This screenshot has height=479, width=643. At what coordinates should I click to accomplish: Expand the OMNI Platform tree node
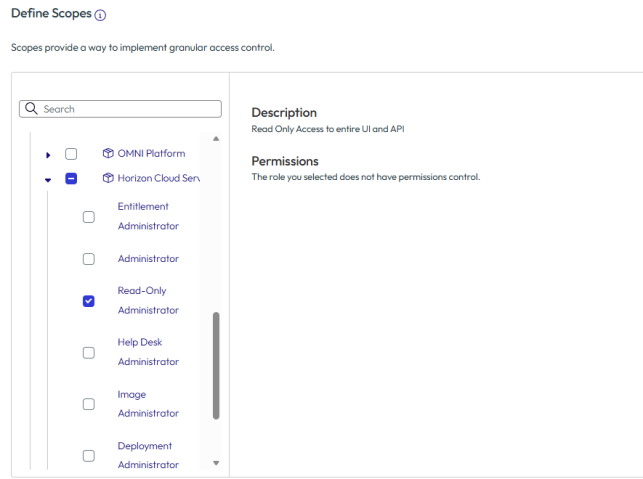pyautogui.click(x=48, y=155)
